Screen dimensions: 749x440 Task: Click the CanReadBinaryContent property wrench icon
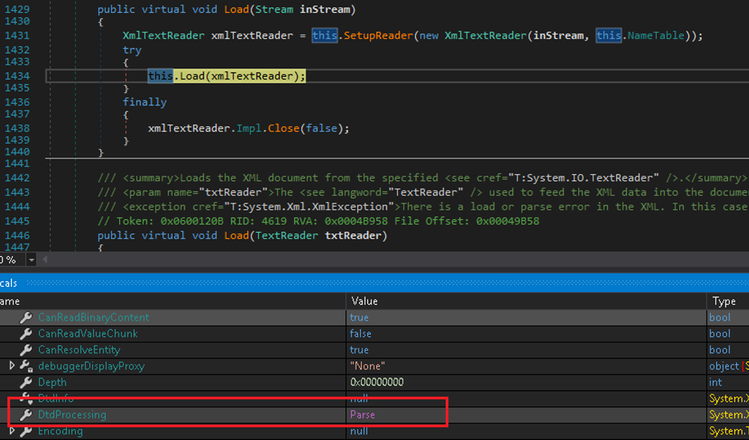pyautogui.click(x=27, y=317)
